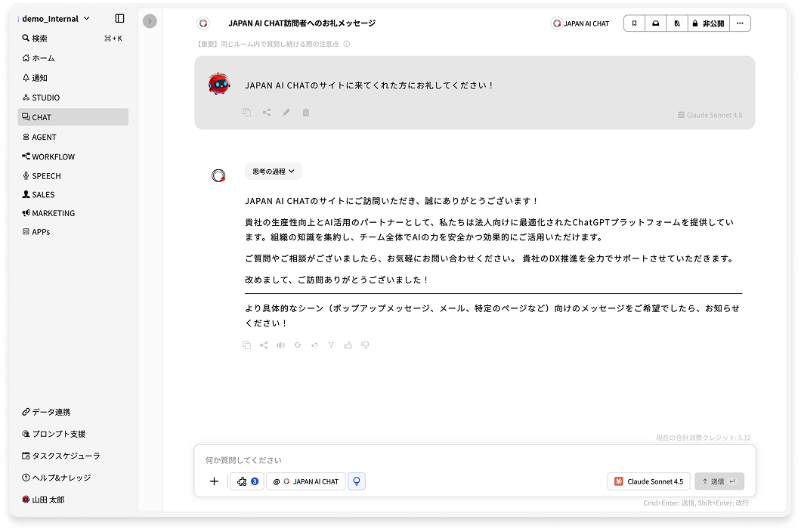This screenshot has height=532, width=801.
Task: Open WORKFLOW in the sidebar
Action: tap(73, 156)
